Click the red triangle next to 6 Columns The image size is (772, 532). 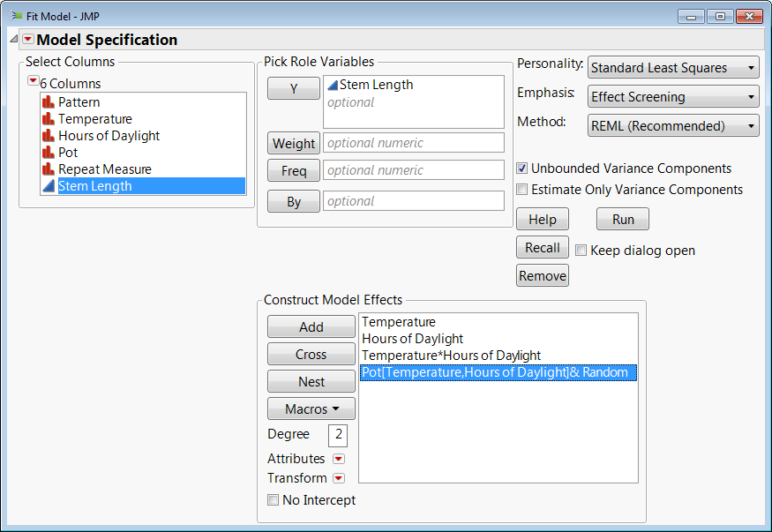[x=33, y=81]
